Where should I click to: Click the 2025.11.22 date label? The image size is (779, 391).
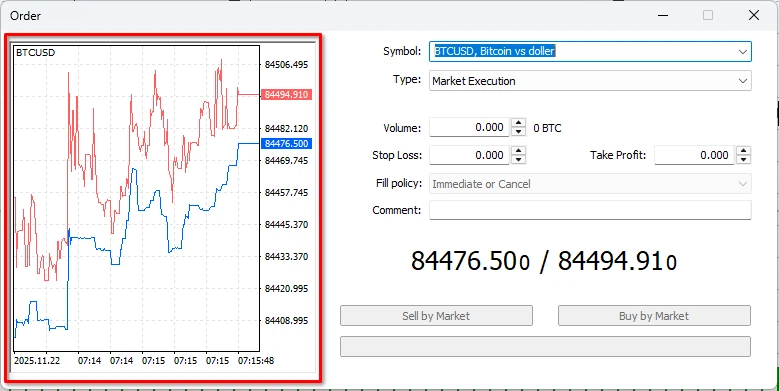(x=37, y=361)
